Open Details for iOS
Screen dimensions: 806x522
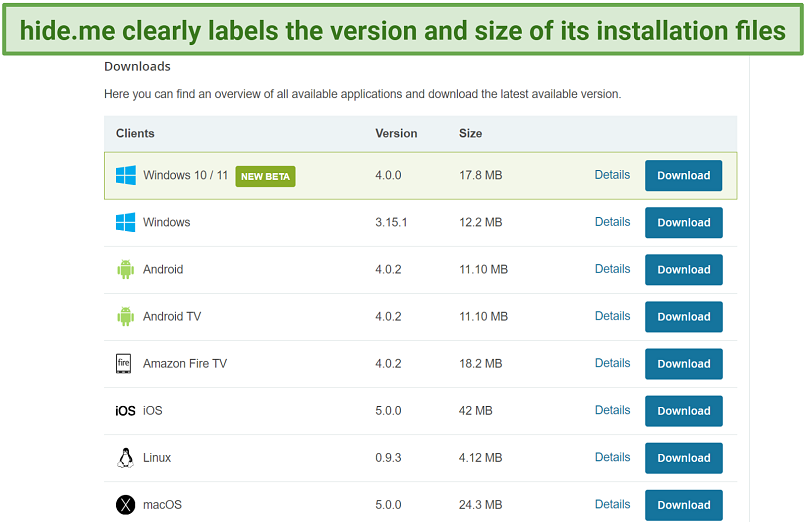pos(612,410)
